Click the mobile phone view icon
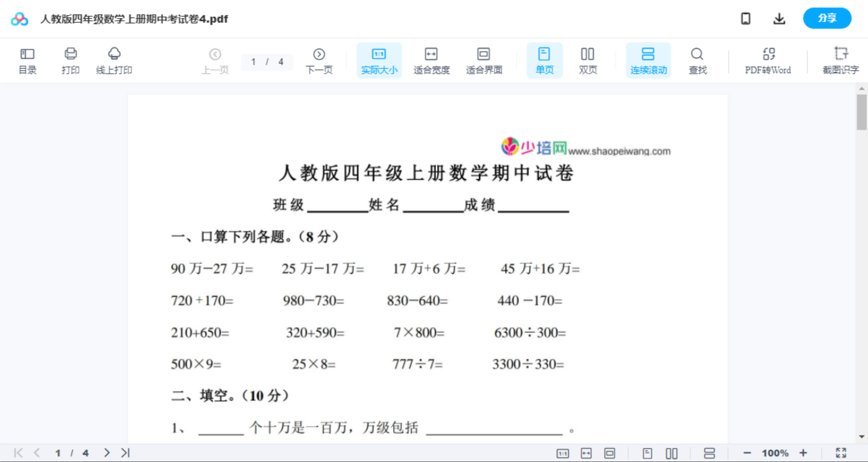The height and width of the screenshot is (462, 868). pos(746,18)
